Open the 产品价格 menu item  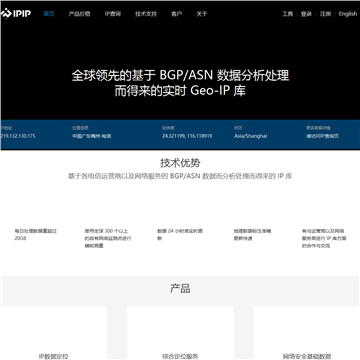point(79,14)
